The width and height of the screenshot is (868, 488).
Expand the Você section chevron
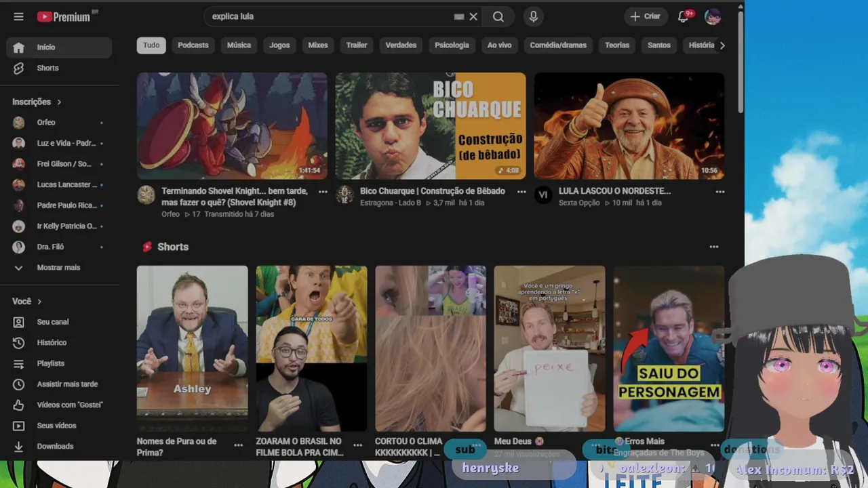39,302
